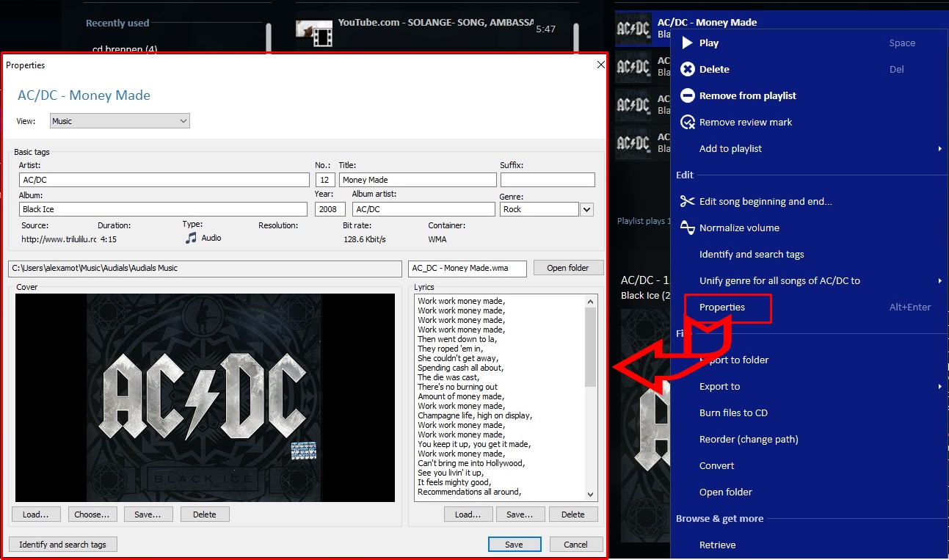Click the Artist input field

coord(164,180)
